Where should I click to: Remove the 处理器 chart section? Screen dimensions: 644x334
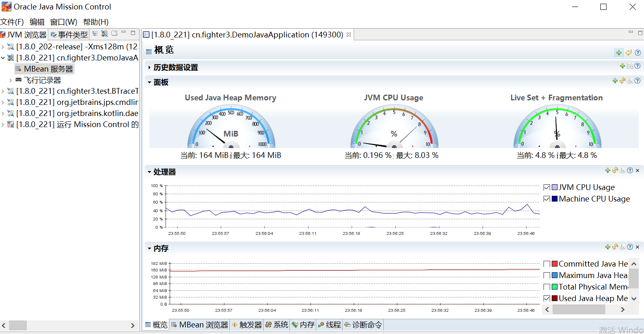pyautogui.click(x=637, y=170)
